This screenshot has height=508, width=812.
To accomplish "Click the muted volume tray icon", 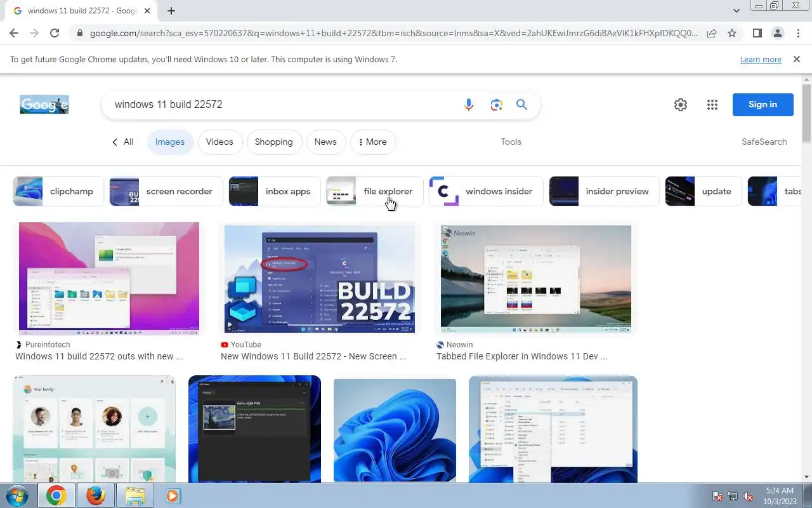I will 748,496.
